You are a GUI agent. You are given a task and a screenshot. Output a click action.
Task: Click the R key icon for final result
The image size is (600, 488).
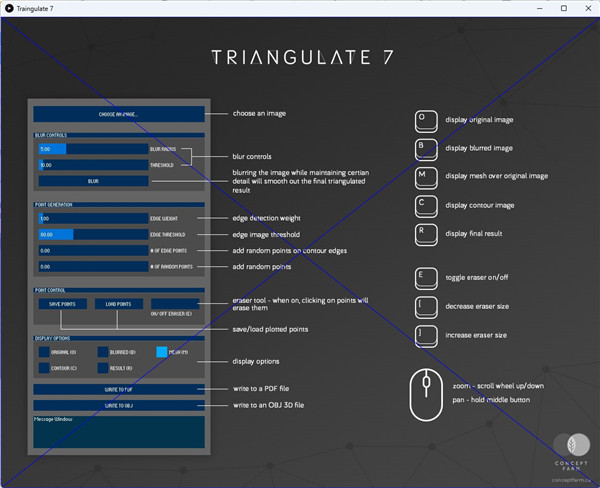[426, 235]
